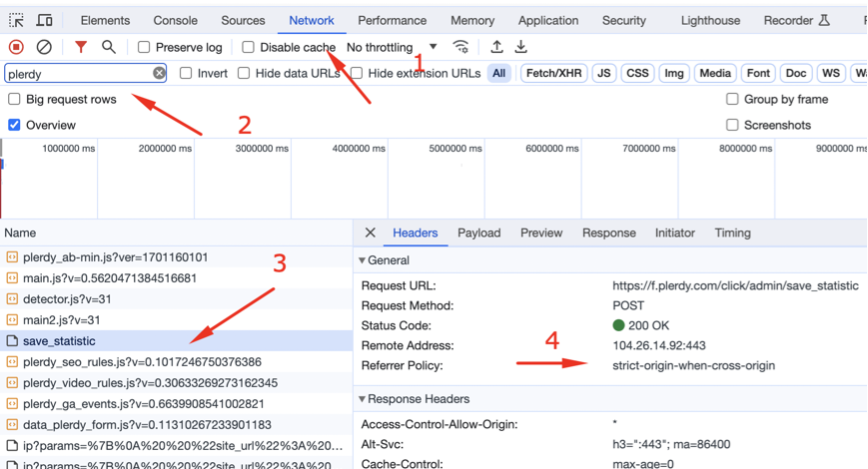Viewport: 868px width, 469px height.
Task: Close the request details pane
Action: [370, 233]
